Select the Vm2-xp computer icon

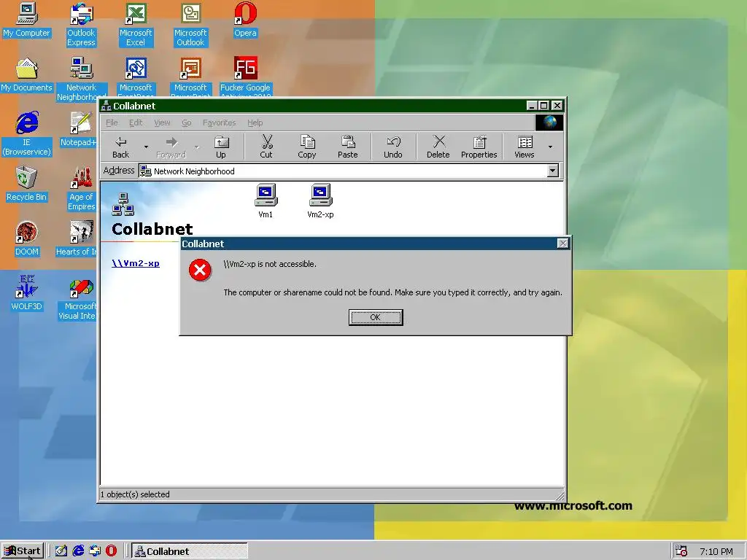coord(321,201)
